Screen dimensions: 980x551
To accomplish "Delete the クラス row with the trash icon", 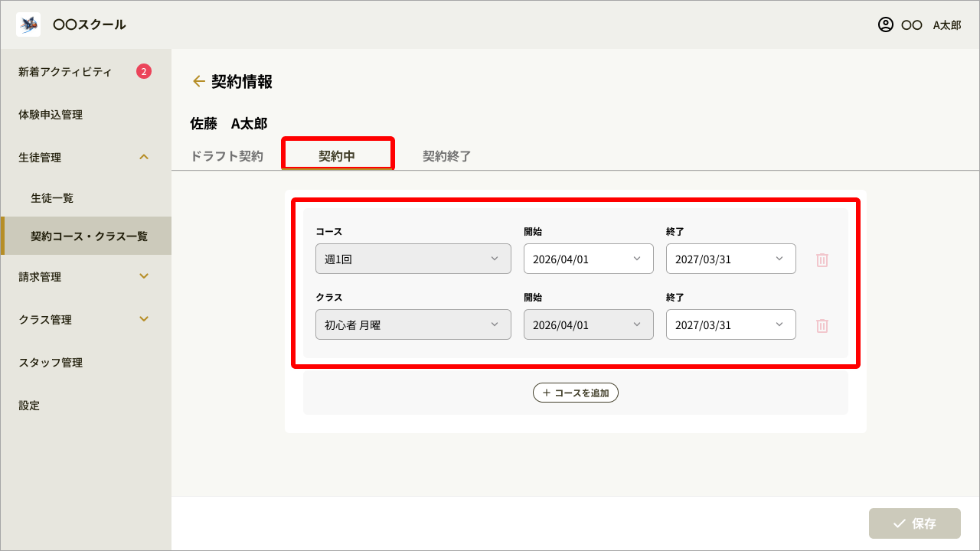I will click(x=822, y=324).
